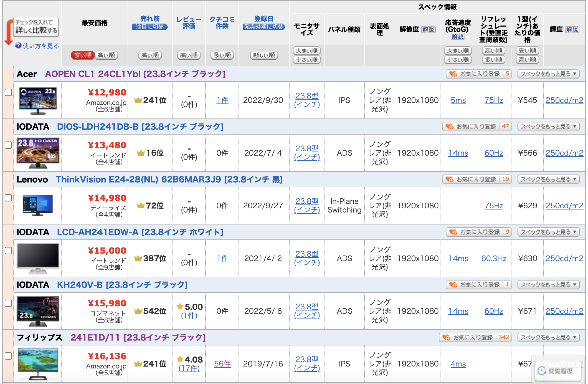This screenshot has height=384, width=588.
Task: Expand more specs for LCD-AH241EDW-A
Action: click(548, 232)
